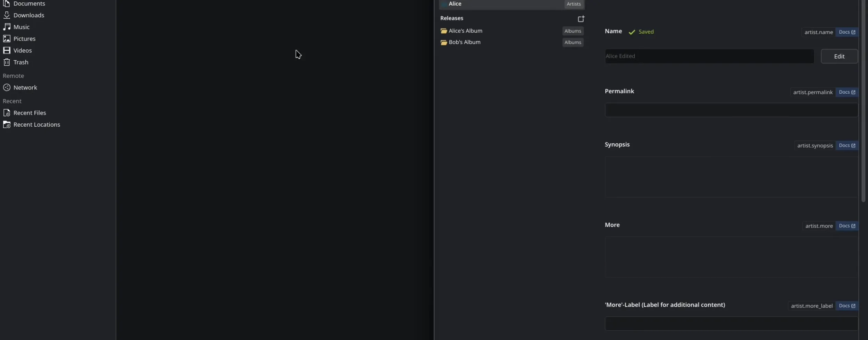Open Bob's Album folder under Releases
The image size is (868, 340).
click(x=464, y=42)
